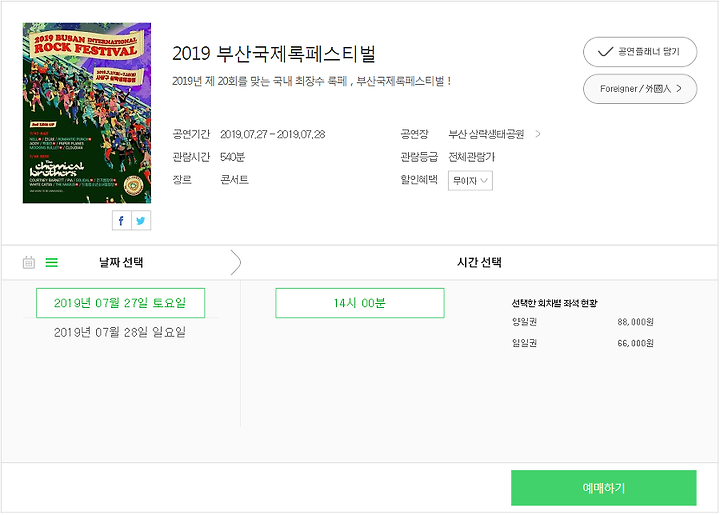The image size is (720, 515).
Task: Switch to calendar view icon
Action: pyautogui.click(x=29, y=263)
